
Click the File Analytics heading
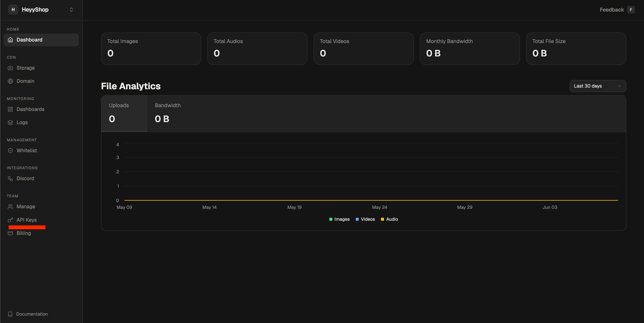coord(131,86)
